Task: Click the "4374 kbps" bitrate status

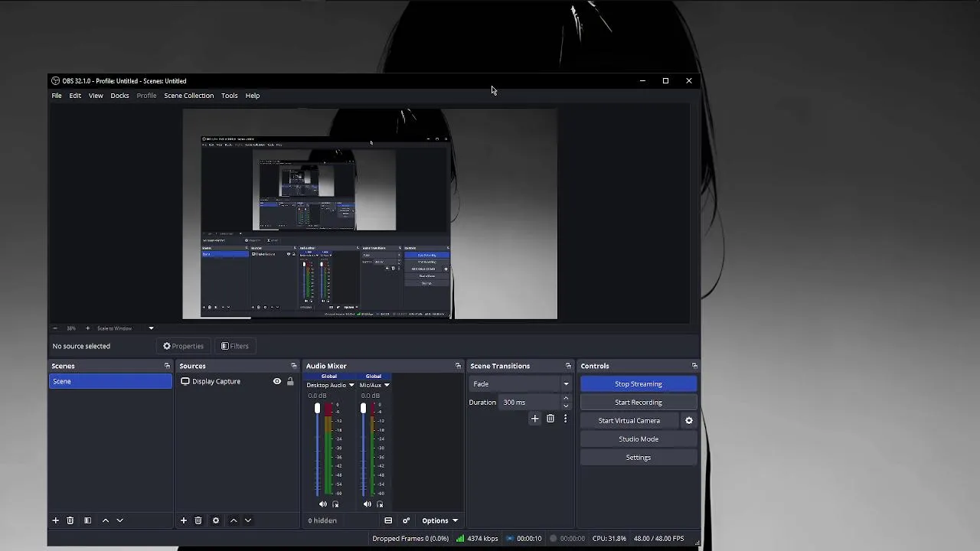Action: [x=482, y=539]
